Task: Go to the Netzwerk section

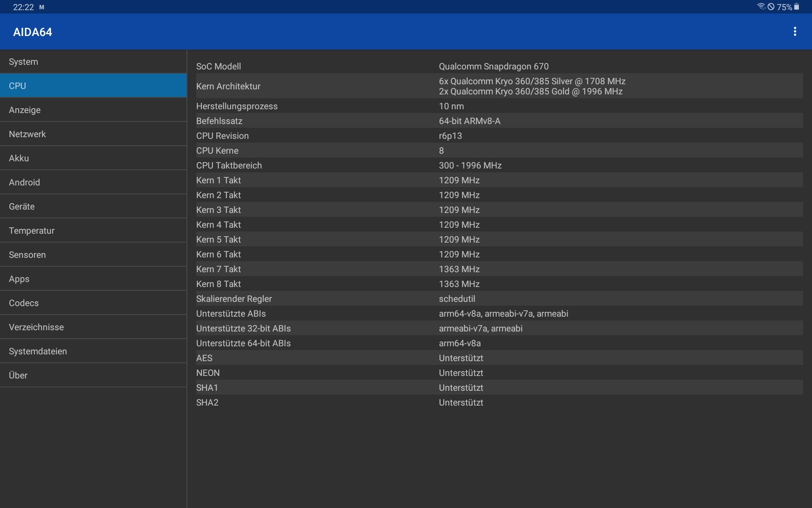Action: point(93,134)
